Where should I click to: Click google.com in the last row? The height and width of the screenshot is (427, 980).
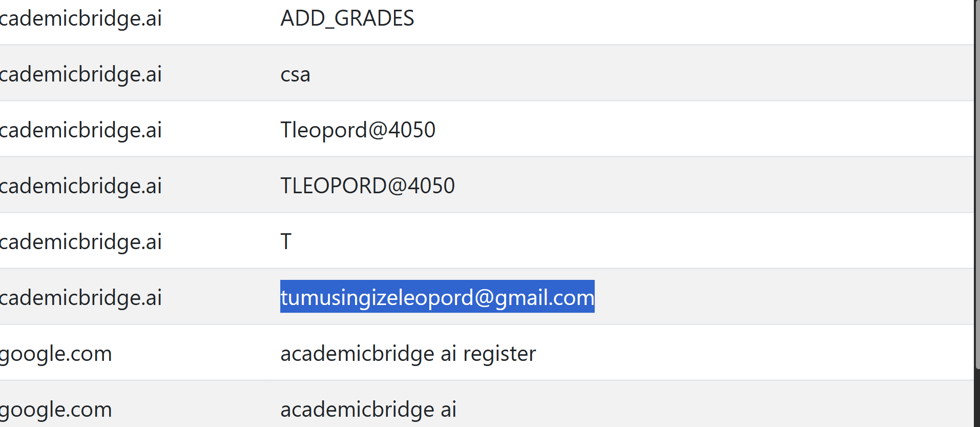[x=56, y=410]
